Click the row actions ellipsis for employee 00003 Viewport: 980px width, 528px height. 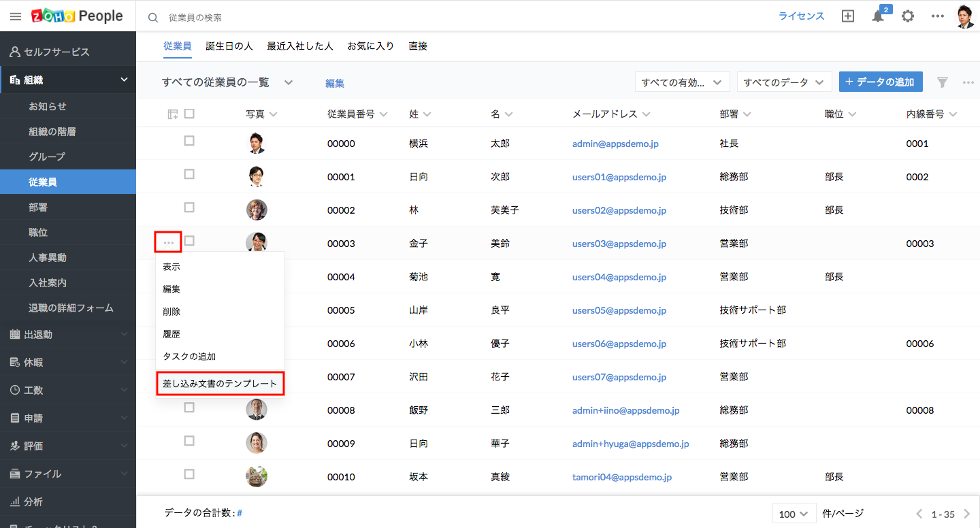pos(168,242)
